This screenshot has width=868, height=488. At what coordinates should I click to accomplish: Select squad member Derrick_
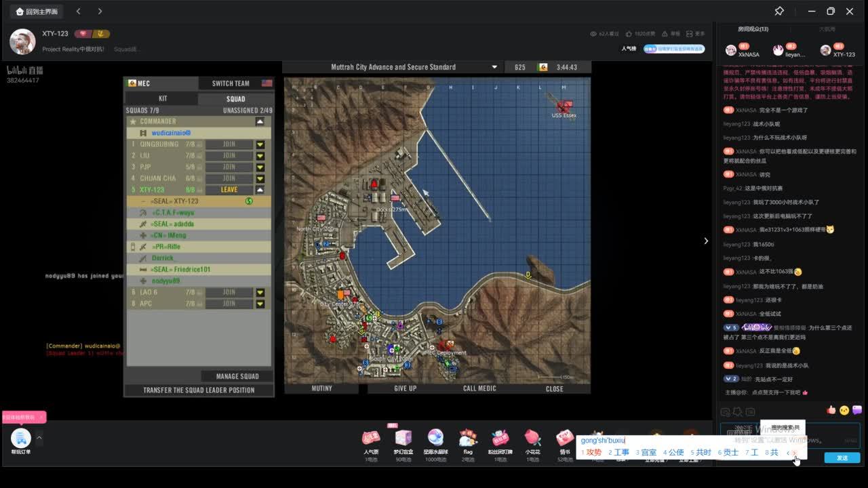[x=199, y=258]
